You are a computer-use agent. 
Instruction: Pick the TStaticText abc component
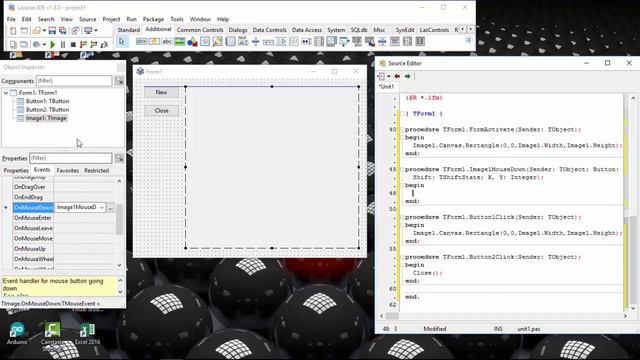[x=167, y=42]
